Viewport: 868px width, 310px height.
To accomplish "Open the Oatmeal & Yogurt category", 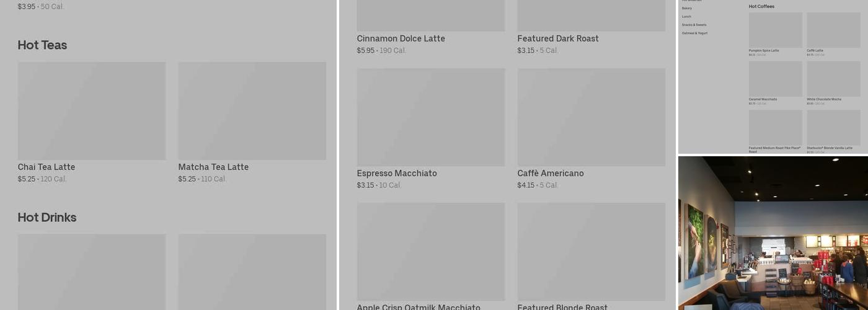I will [x=694, y=33].
